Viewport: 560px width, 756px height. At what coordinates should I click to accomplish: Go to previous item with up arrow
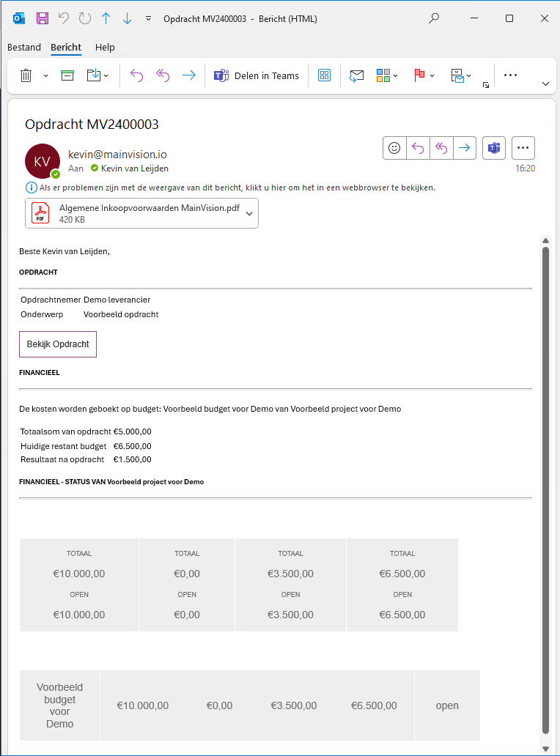[106, 18]
